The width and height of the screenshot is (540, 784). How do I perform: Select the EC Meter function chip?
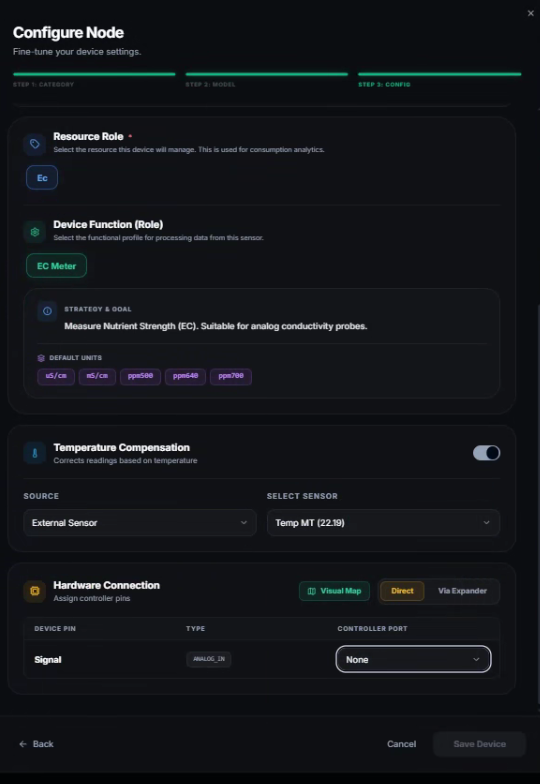click(x=56, y=266)
